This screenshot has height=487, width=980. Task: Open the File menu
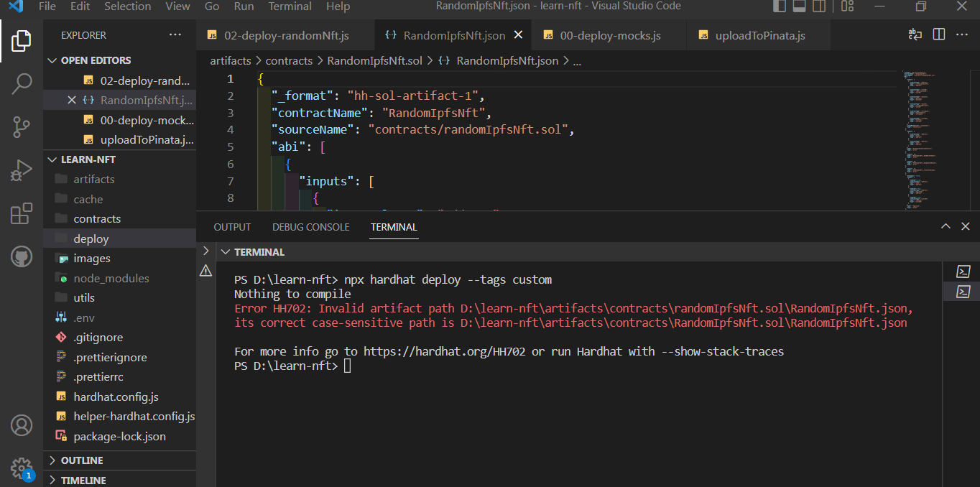(47, 6)
